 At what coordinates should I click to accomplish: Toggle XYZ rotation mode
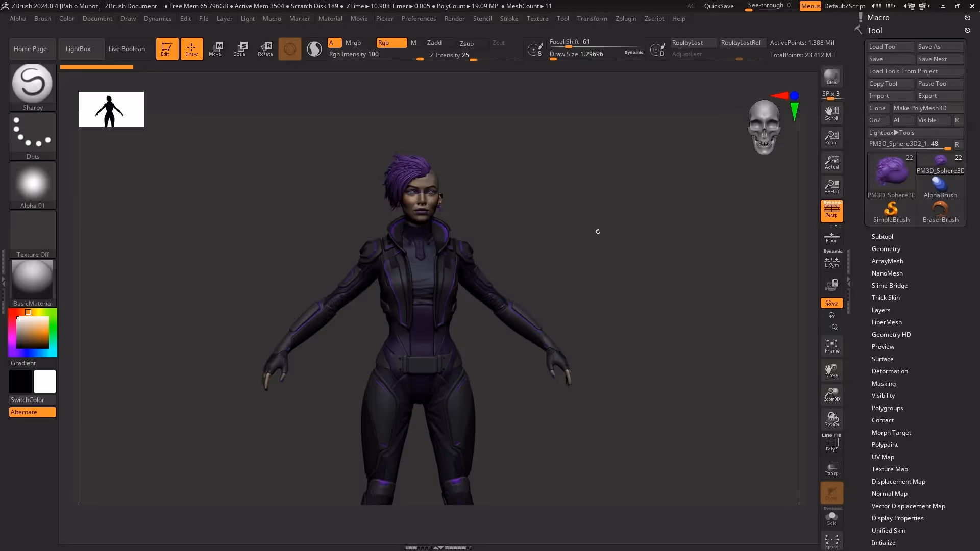coord(831,303)
